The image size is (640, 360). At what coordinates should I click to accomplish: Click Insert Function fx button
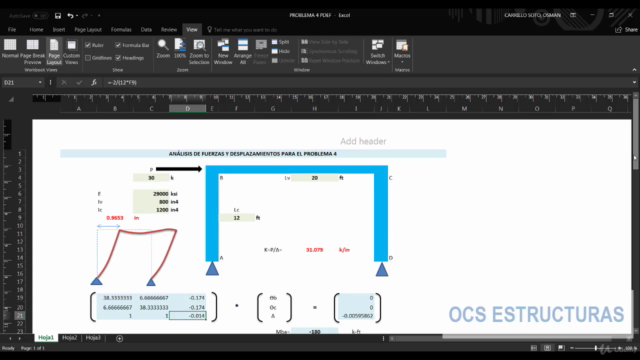point(94,82)
